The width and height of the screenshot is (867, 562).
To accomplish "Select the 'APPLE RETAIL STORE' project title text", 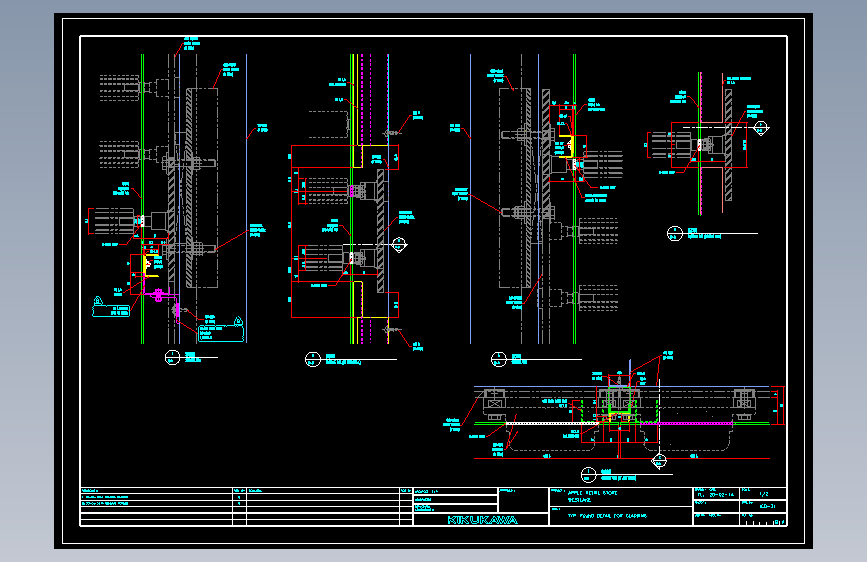I will (x=592, y=493).
